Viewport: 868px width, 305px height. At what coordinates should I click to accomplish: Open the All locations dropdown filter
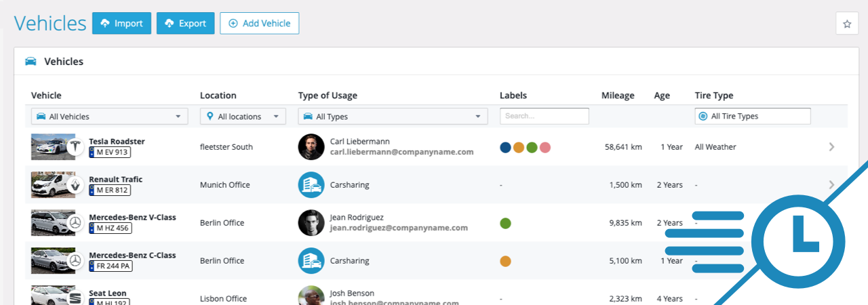243,117
